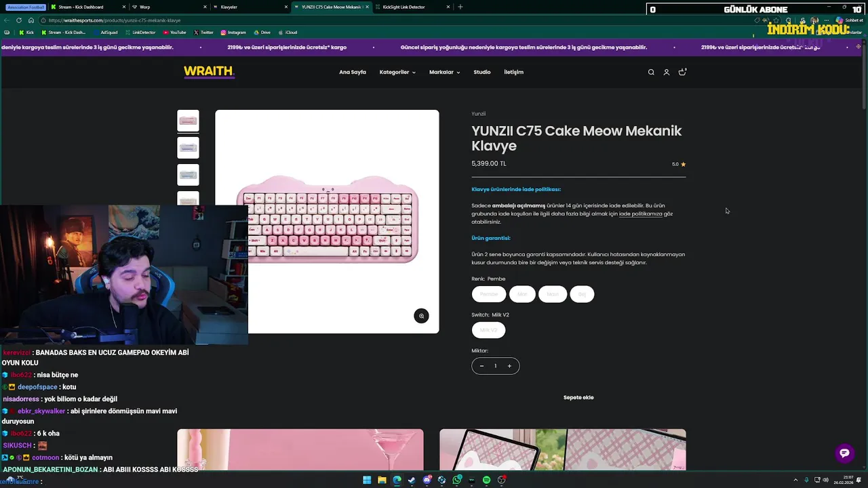Open WhatsApp from the taskbar
The height and width of the screenshot is (488, 868).
(457, 480)
